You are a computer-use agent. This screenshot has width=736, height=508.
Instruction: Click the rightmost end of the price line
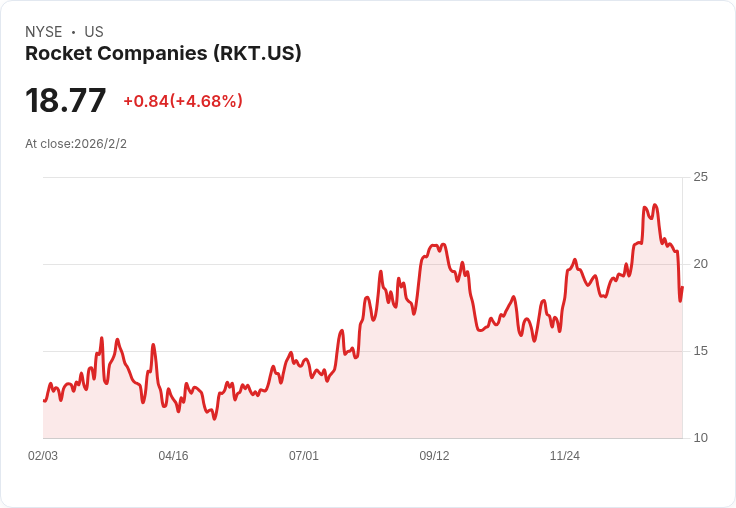682,288
